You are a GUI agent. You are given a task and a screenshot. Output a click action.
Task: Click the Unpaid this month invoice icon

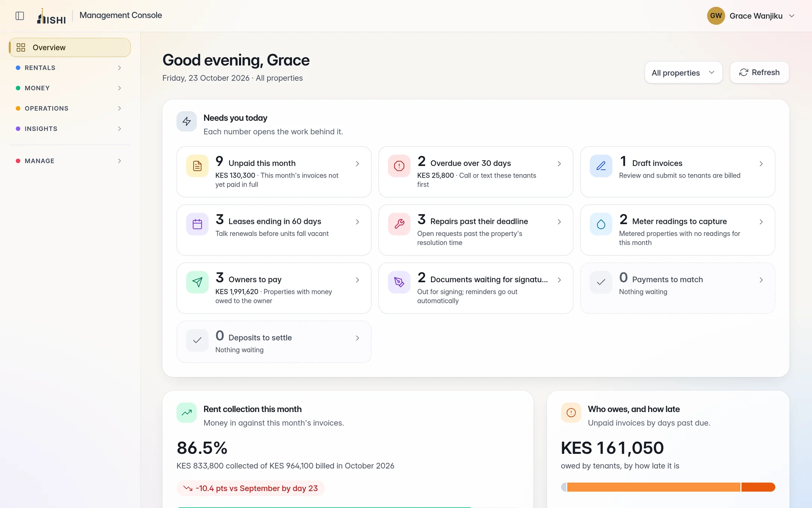click(x=197, y=166)
